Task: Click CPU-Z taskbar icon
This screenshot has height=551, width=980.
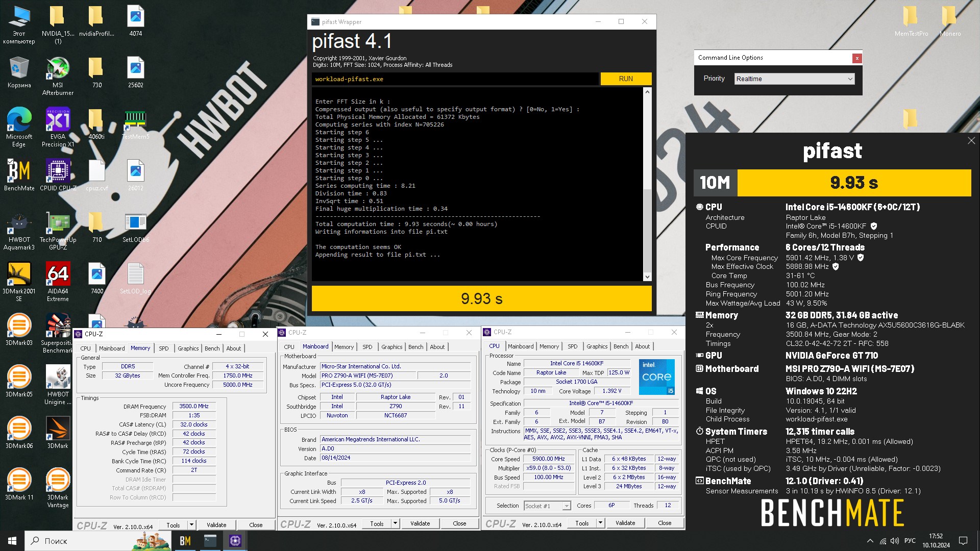Action: click(x=235, y=541)
